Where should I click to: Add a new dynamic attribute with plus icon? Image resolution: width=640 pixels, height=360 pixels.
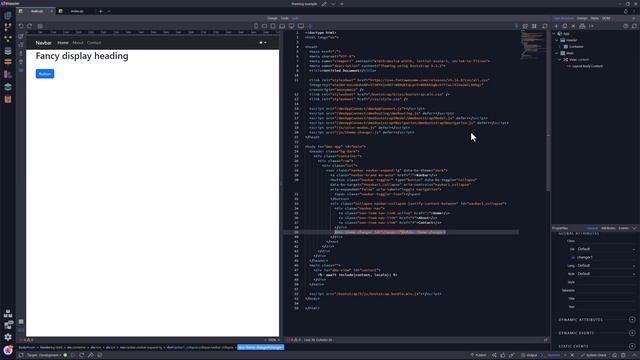[x=632, y=320]
